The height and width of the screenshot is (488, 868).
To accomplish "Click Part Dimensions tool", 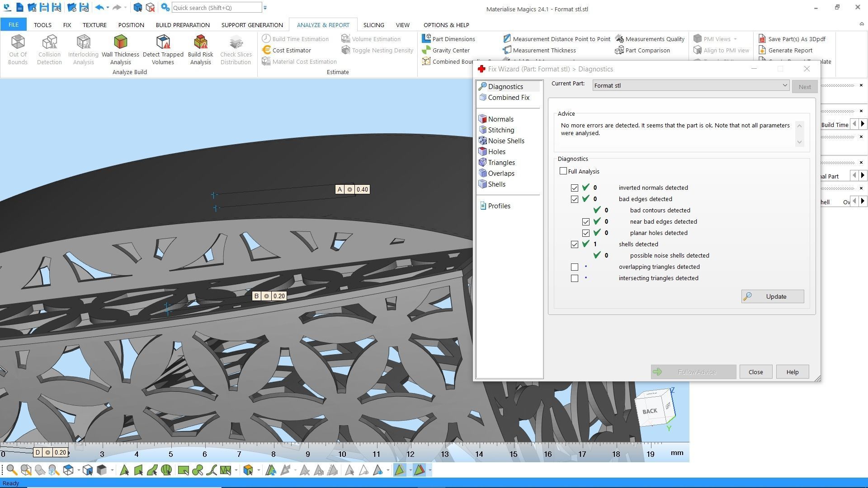I will pyautogui.click(x=453, y=39).
